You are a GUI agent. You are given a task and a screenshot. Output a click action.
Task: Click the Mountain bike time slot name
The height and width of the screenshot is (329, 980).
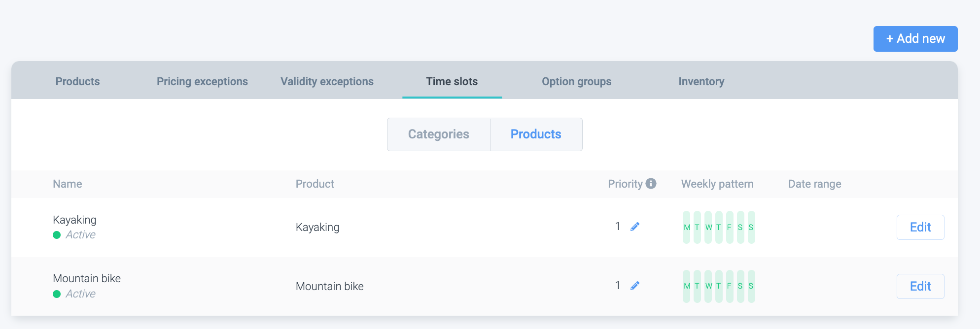87,279
